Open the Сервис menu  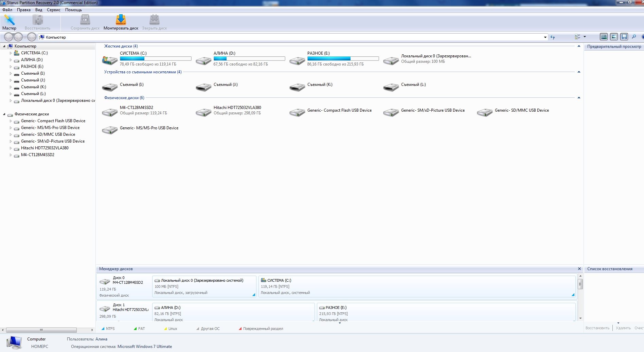pyautogui.click(x=53, y=10)
